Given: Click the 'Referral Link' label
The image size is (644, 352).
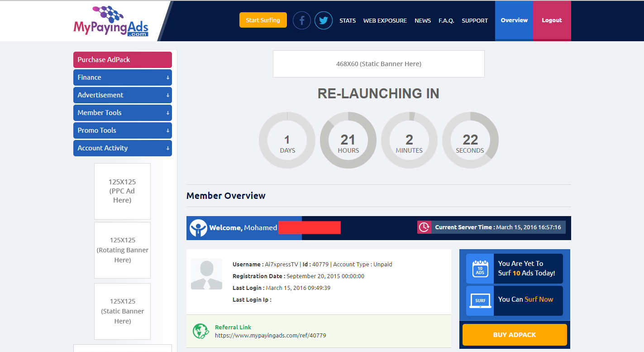Looking at the screenshot, I should (233, 328).
